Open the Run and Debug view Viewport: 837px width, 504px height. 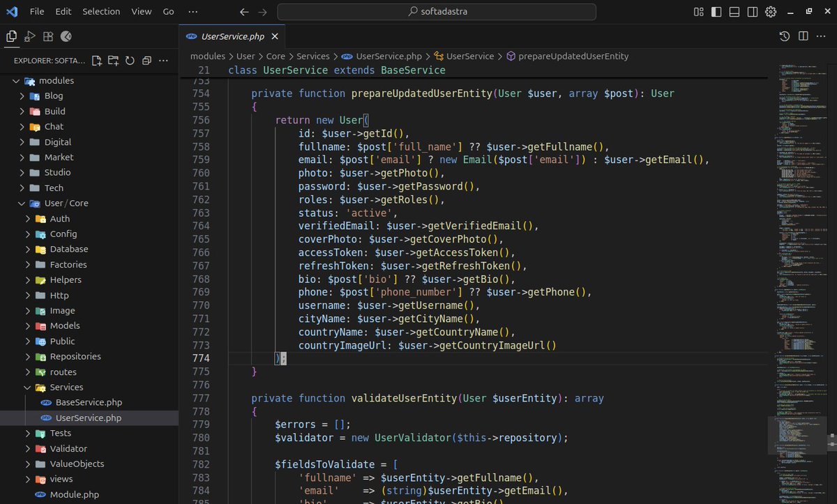click(x=29, y=36)
